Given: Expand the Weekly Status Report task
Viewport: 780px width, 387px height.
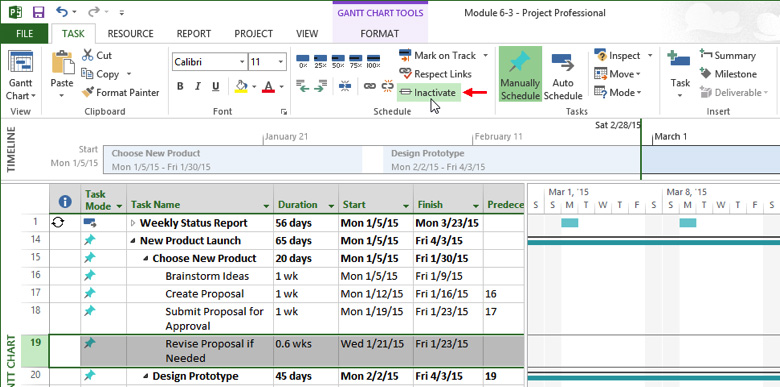Looking at the screenshot, I should [x=133, y=223].
